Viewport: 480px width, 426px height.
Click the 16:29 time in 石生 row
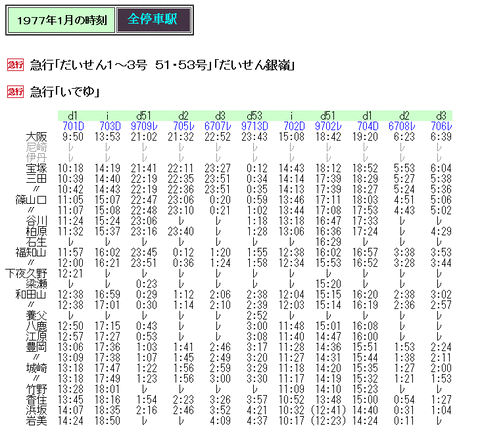click(x=328, y=242)
